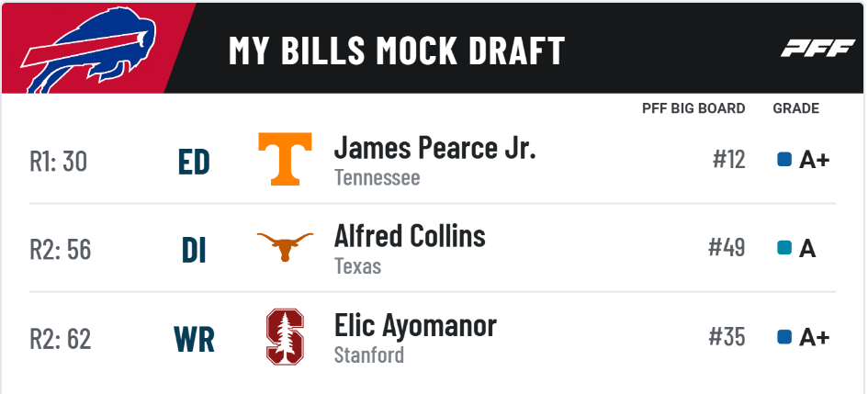Click big board rank #12
Image resolution: width=868 pixels, height=394 pixels.
(x=728, y=160)
